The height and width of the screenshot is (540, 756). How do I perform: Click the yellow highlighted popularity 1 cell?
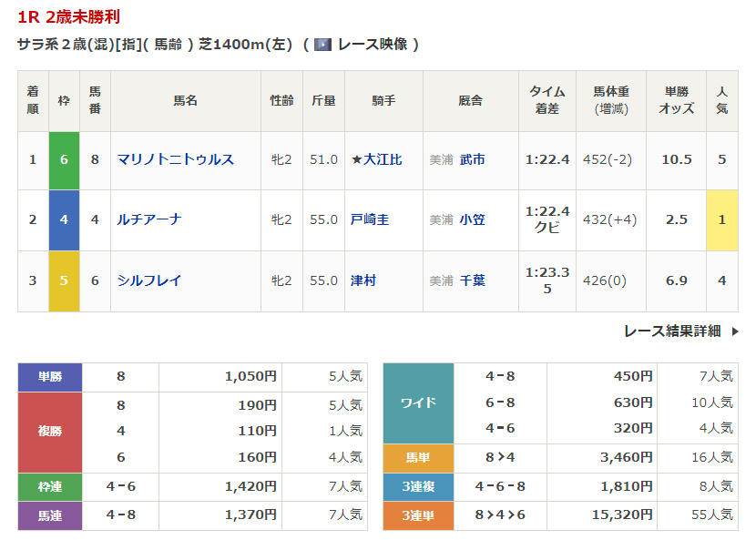(721, 219)
